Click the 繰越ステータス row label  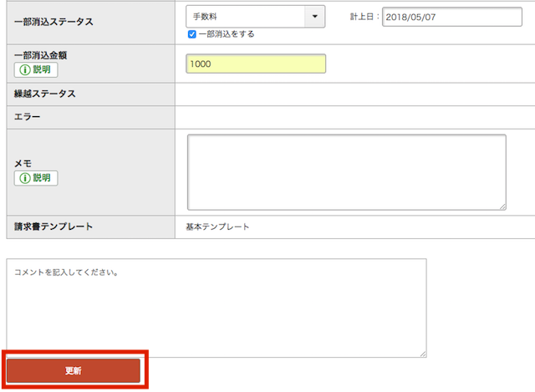[45, 94]
